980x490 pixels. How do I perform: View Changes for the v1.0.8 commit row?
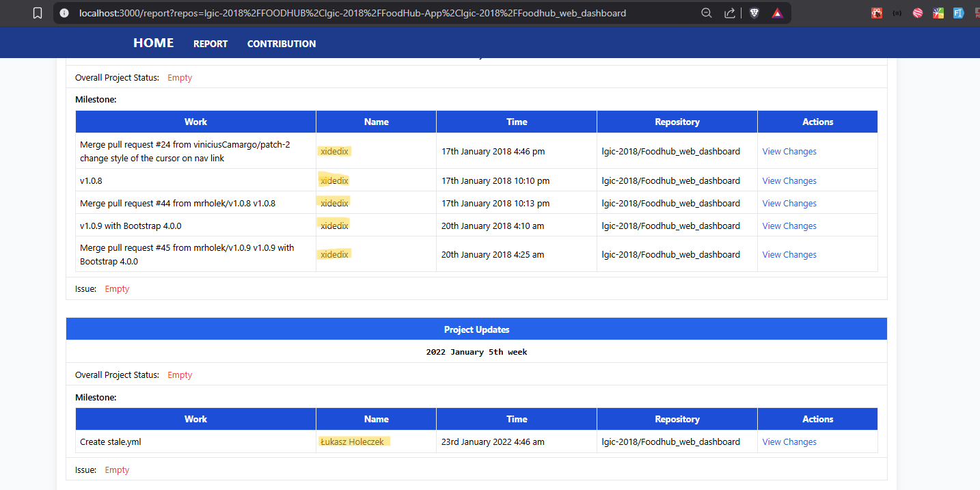[789, 181]
